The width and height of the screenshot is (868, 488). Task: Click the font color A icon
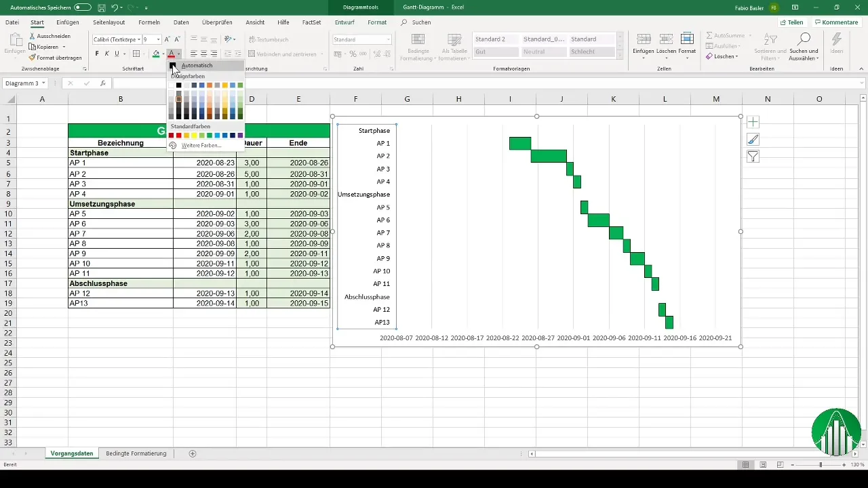pos(172,54)
